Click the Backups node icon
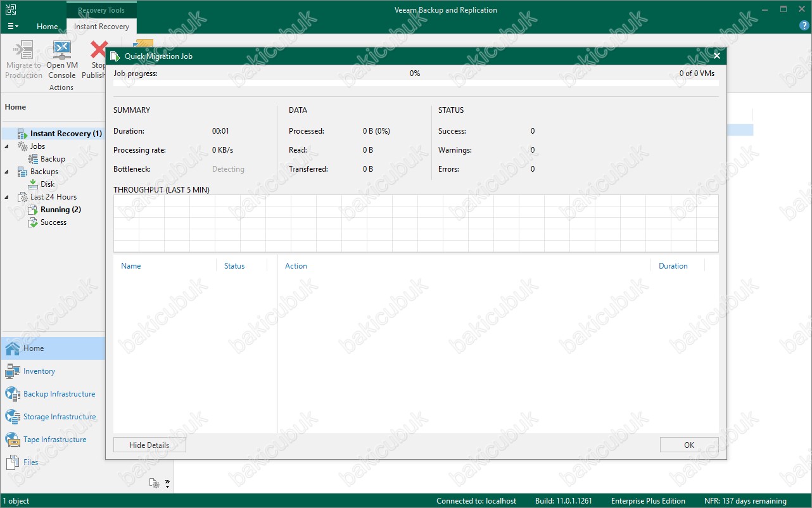This screenshot has width=812, height=508. point(22,172)
